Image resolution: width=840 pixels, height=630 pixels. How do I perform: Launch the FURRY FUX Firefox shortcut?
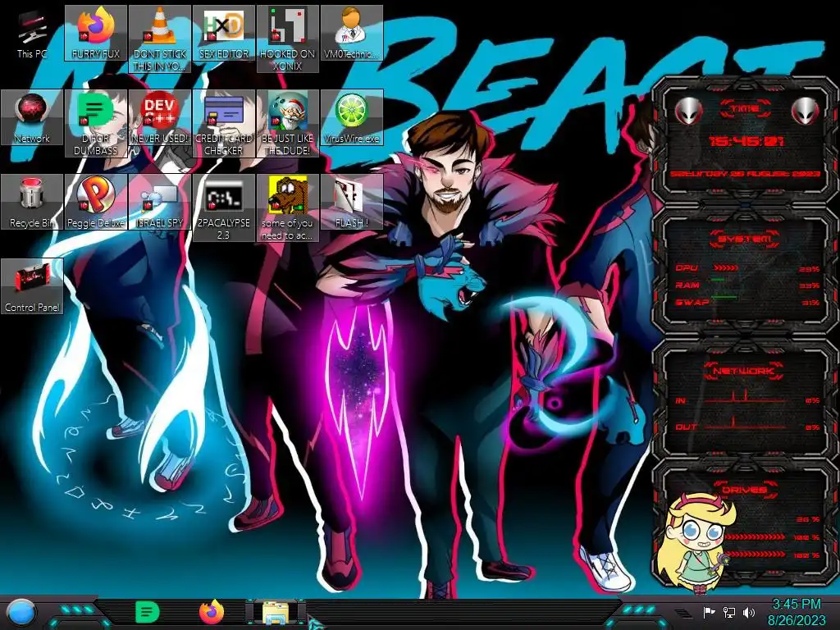click(x=96, y=34)
